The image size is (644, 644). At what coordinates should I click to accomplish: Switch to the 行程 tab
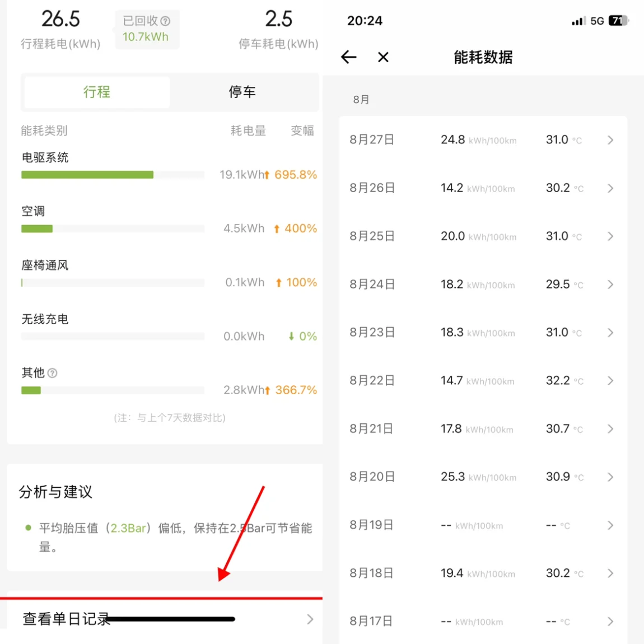pyautogui.click(x=97, y=92)
